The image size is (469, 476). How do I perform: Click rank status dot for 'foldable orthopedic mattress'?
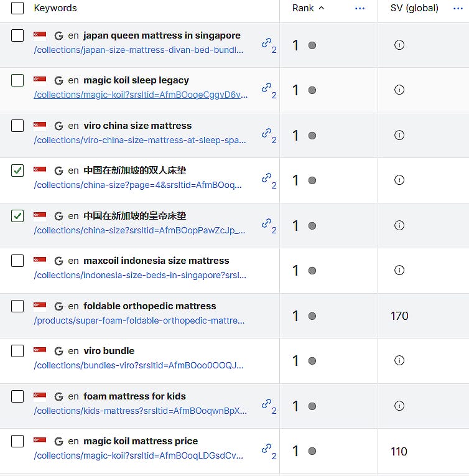[312, 316]
